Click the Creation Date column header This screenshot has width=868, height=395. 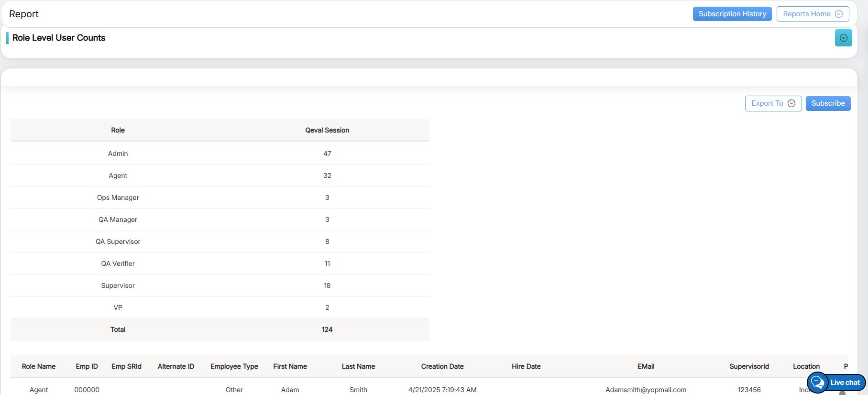coord(442,366)
